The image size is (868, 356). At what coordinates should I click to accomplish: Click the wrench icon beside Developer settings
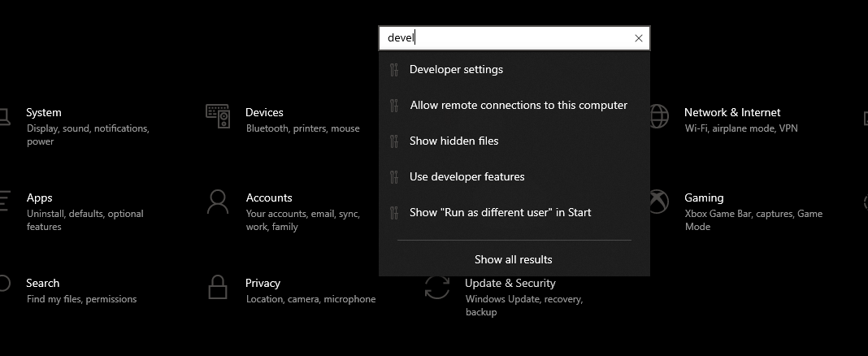point(394,70)
